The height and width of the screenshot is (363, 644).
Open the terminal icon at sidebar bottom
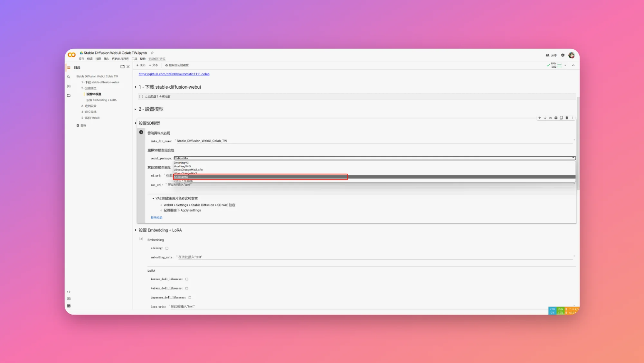[x=69, y=306]
